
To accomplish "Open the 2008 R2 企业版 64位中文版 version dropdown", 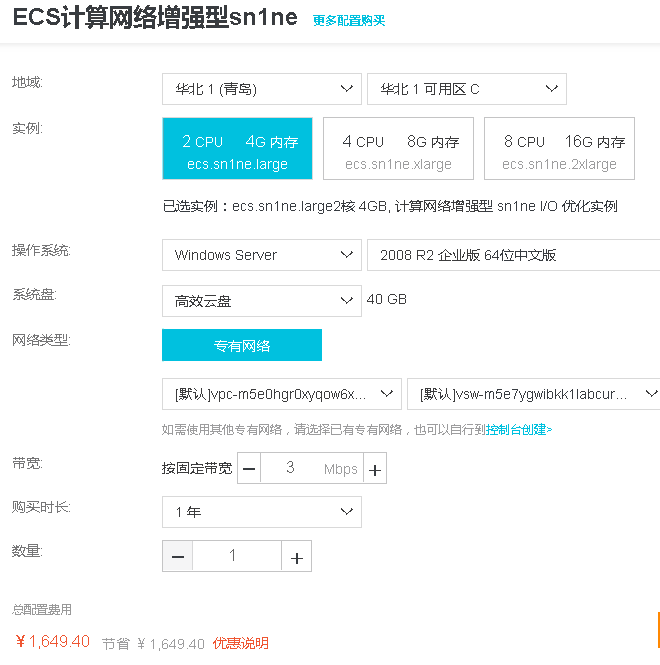I will [x=513, y=255].
